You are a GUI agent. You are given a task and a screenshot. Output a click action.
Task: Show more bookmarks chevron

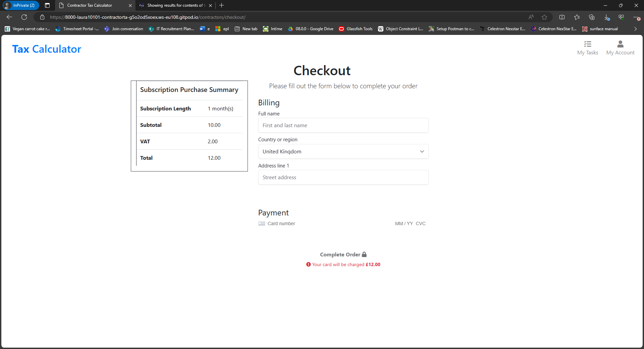pyautogui.click(x=635, y=29)
